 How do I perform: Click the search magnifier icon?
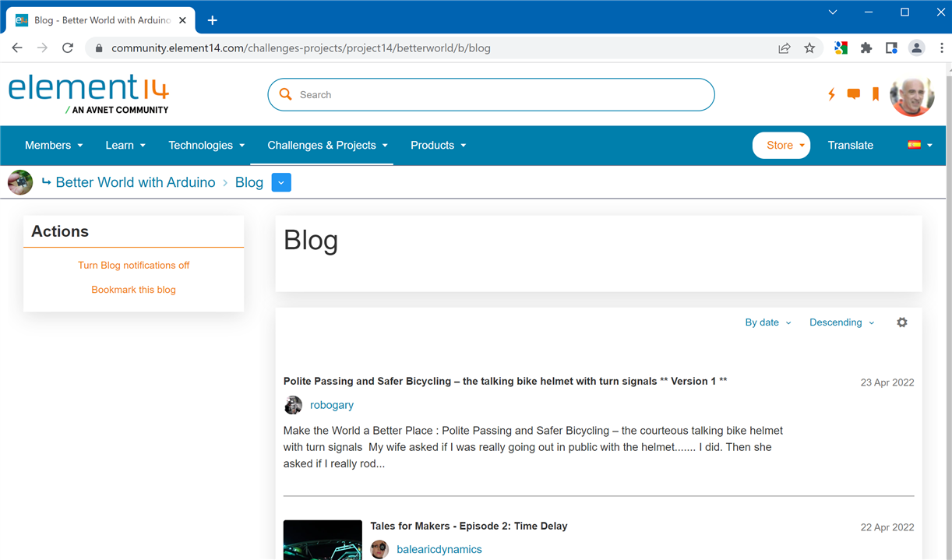(x=286, y=94)
